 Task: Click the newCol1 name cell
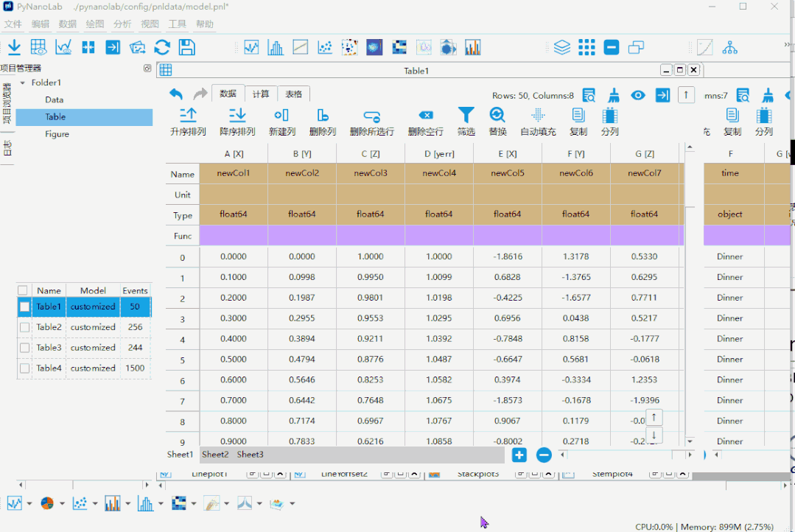click(x=234, y=173)
